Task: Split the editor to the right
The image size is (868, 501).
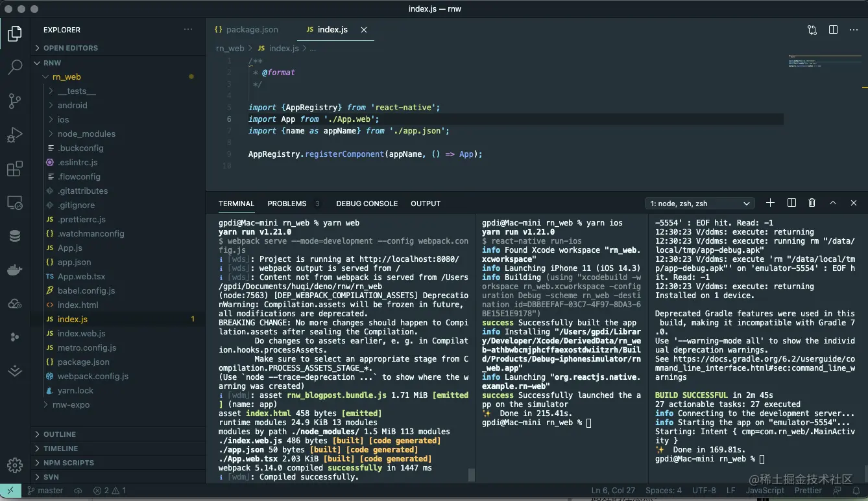Action: (x=834, y=30)
